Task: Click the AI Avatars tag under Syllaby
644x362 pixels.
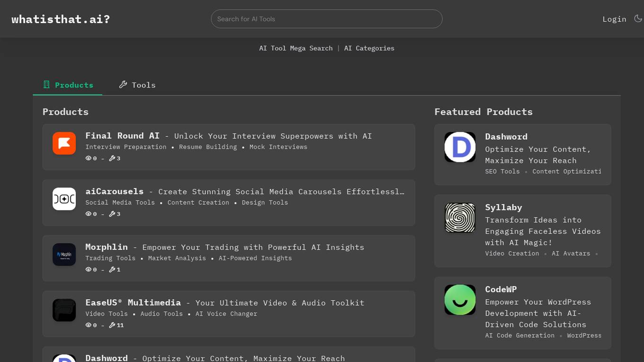Action: pos(571,253)
